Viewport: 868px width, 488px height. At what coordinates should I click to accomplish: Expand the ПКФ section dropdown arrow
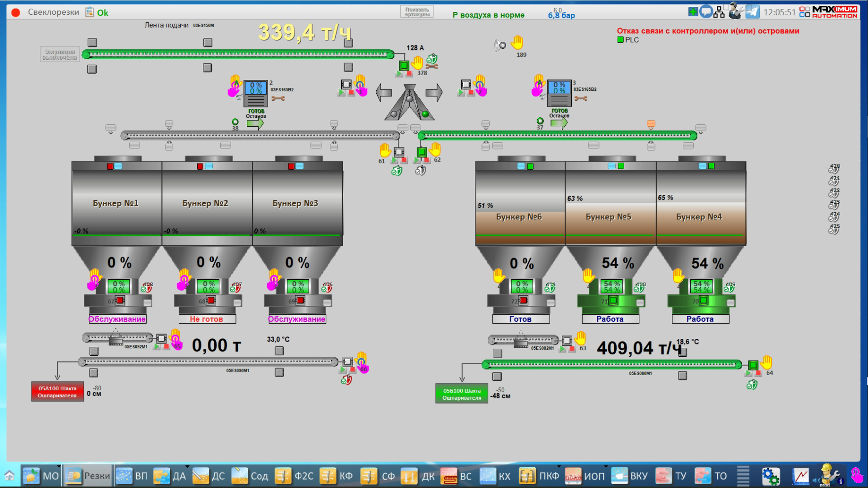(560, 467)
